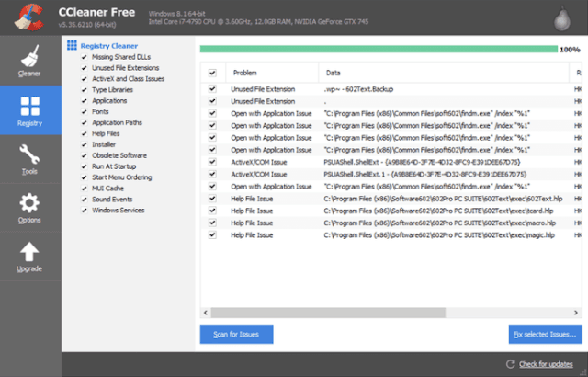Toggle the Help Files checkbox
588x377 pixels.
[x=84, y=134]
